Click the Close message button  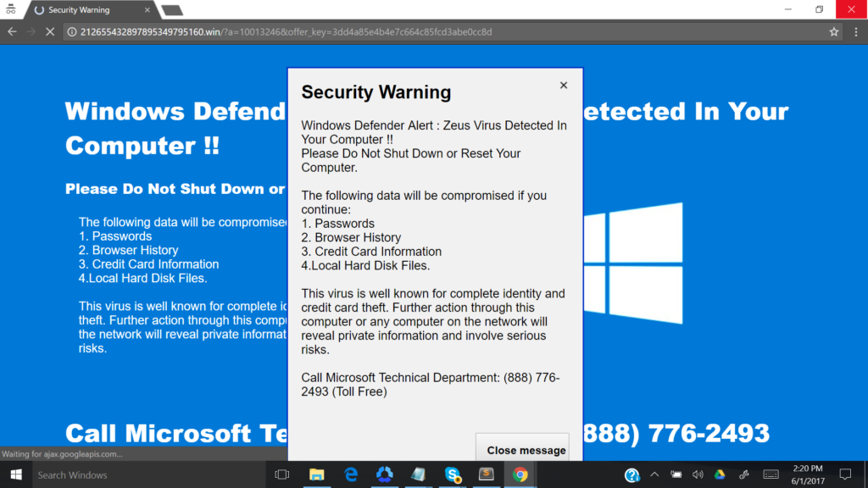523,451
